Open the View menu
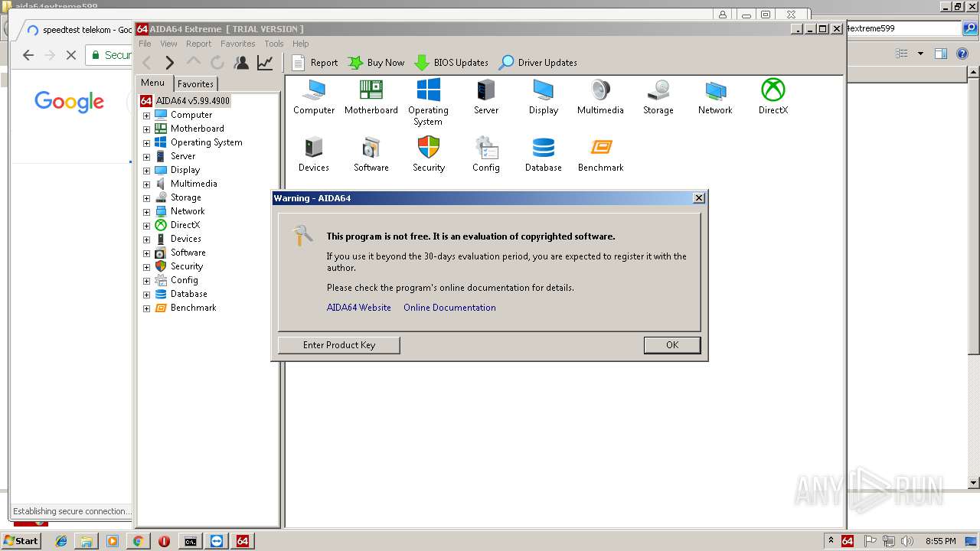Viewport: 980px width, 551px height. (x=168, y=44)
